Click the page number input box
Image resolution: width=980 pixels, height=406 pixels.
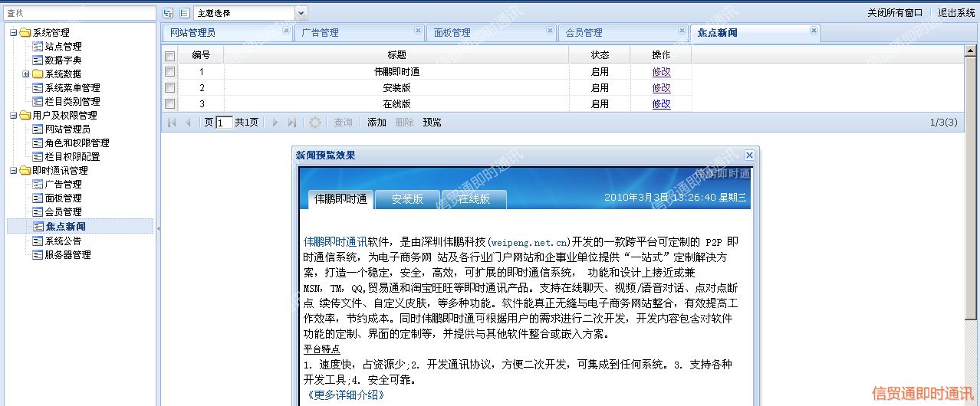[x=224, y=123]
